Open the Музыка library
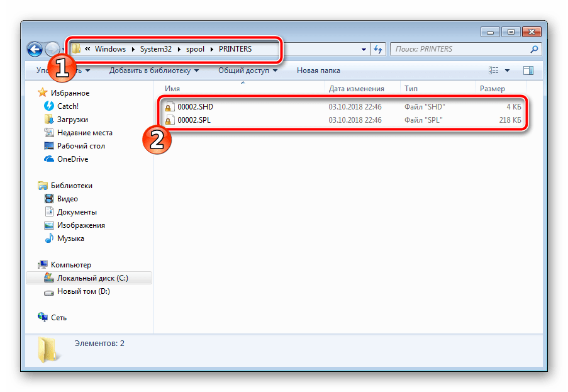The width and height of the screenshot is (568, 392). click(x=70, y=238)
